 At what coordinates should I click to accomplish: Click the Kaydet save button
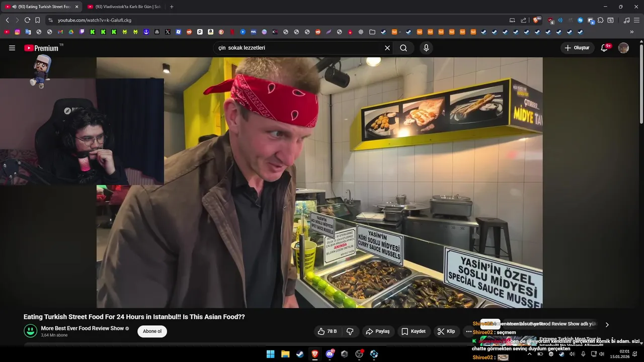pos(414,331)
